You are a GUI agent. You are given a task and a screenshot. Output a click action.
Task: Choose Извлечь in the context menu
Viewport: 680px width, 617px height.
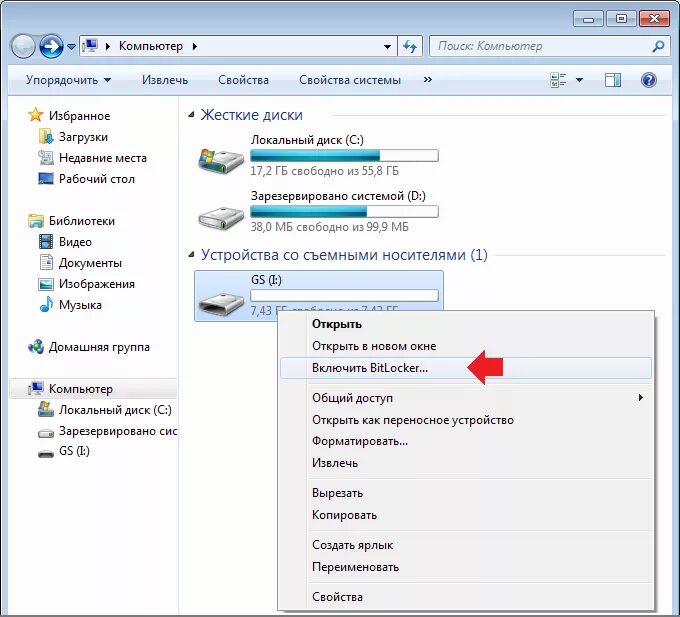pyautogui.click(x=466, y=463)
